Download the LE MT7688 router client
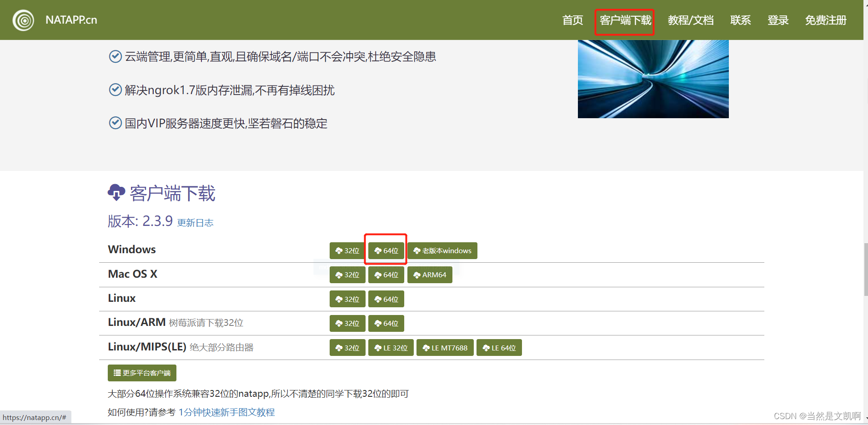The image size is (868, 425). click(x=445, y=347)
